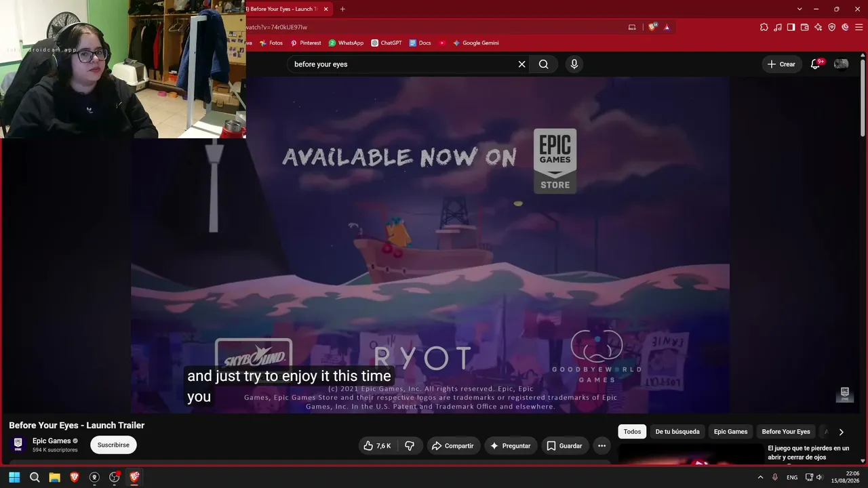Show more filter chips with right arrow
868x488 pixels.
coord(841,432)
